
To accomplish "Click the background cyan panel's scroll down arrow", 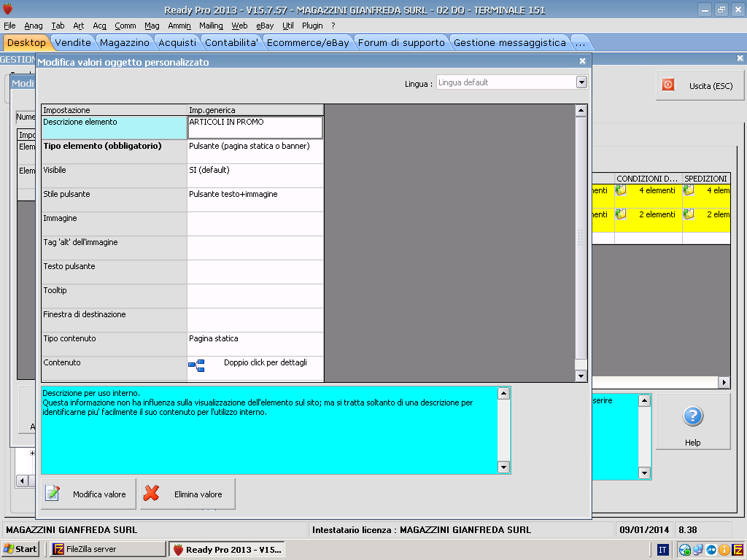I will click(644, 472).
